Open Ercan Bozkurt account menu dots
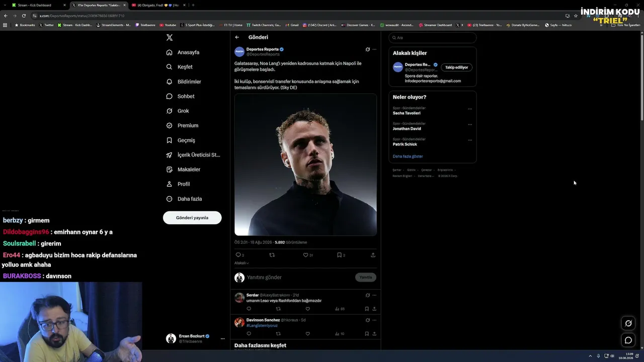Image resolution: width=644 pixels, height=362 pixels. click(222, 339)
